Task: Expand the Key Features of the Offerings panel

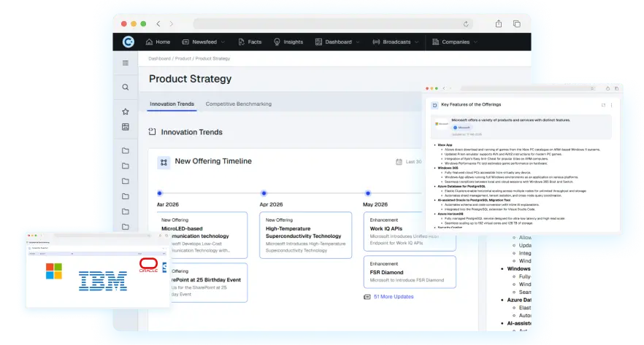Action: click(x=603, y=105)
